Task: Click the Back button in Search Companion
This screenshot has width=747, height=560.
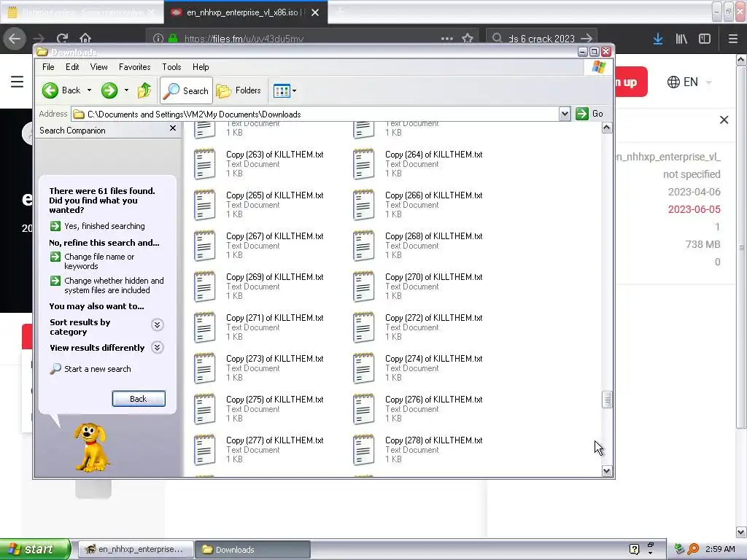Action: click(x=139, y=399)
